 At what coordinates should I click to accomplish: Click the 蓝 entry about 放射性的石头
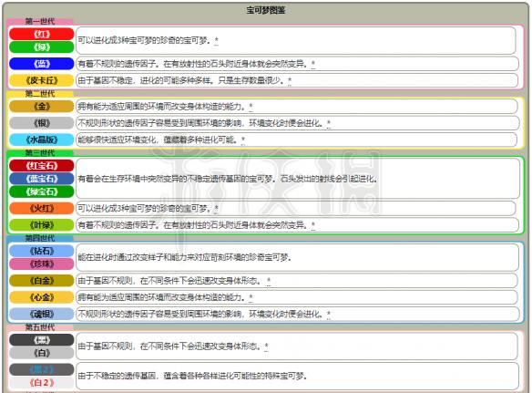193,64
